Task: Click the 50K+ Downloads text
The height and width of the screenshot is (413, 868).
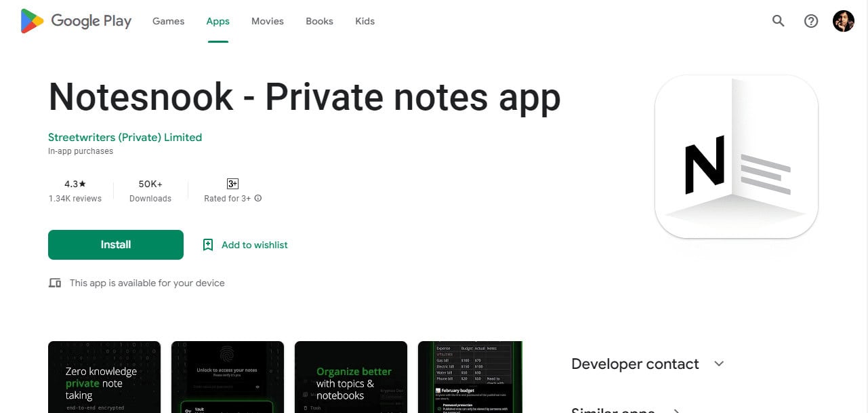Action: click(x=150, y=191)
